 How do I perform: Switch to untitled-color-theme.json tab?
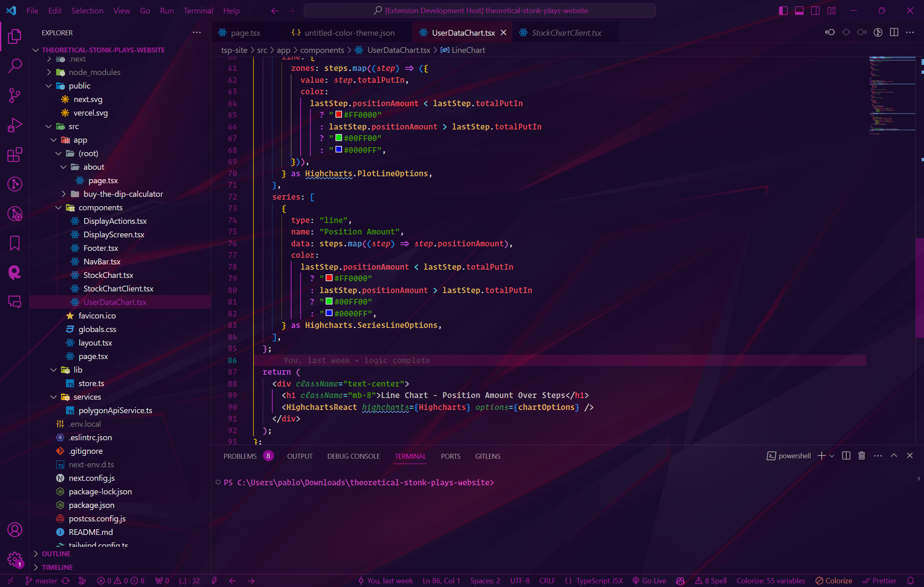click(x=349, y=33)
